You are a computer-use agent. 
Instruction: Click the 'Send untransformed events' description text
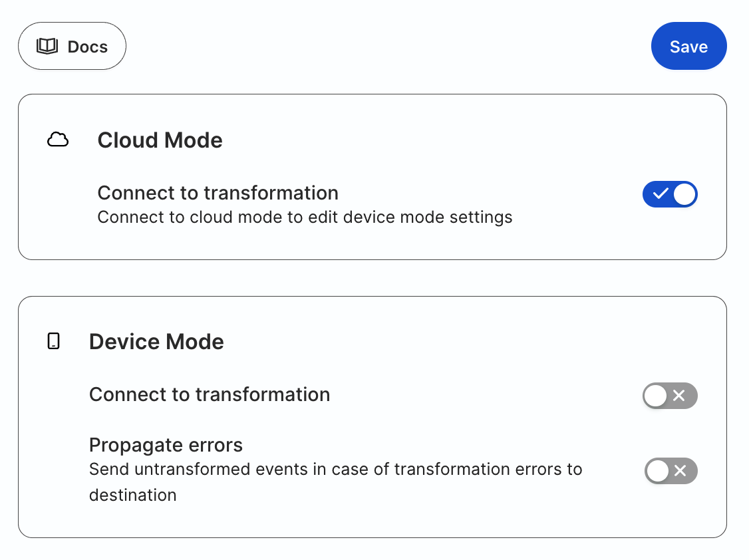click(x=335, y=482)
